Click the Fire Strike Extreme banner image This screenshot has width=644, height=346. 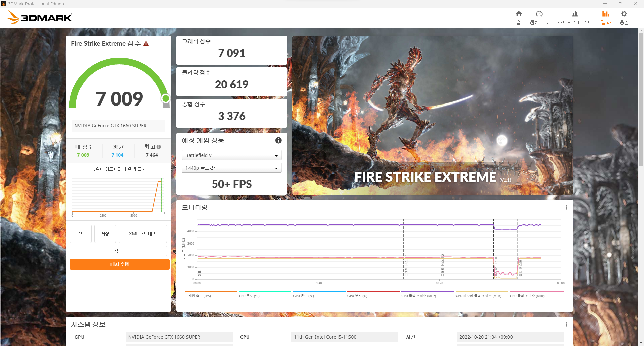[x=432, y=115]
